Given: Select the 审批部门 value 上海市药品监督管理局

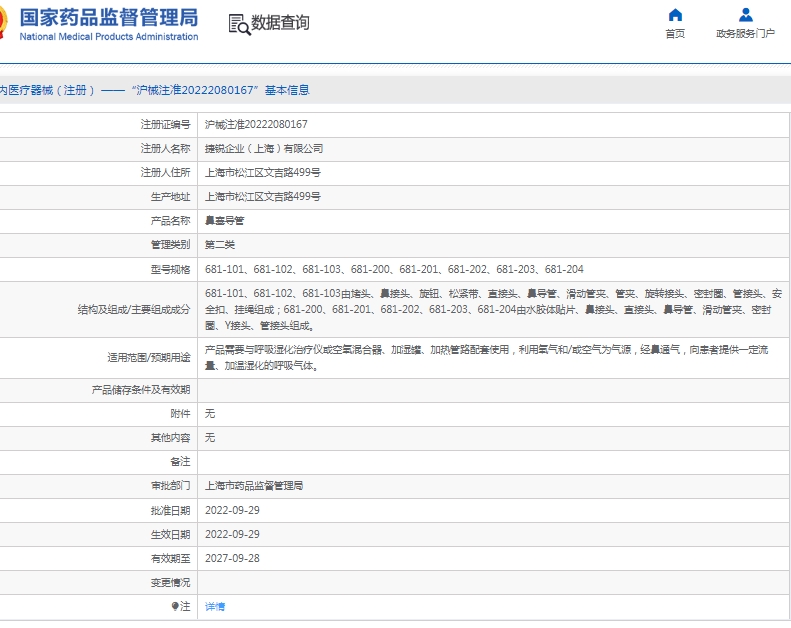Looking at the screenshot, I should 254,486.
